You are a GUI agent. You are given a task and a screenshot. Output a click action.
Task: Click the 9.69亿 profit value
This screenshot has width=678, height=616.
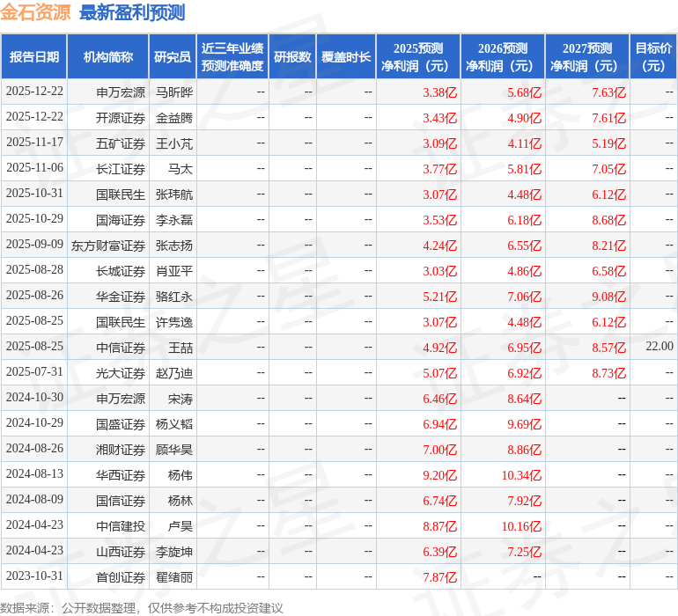point(525,424)
